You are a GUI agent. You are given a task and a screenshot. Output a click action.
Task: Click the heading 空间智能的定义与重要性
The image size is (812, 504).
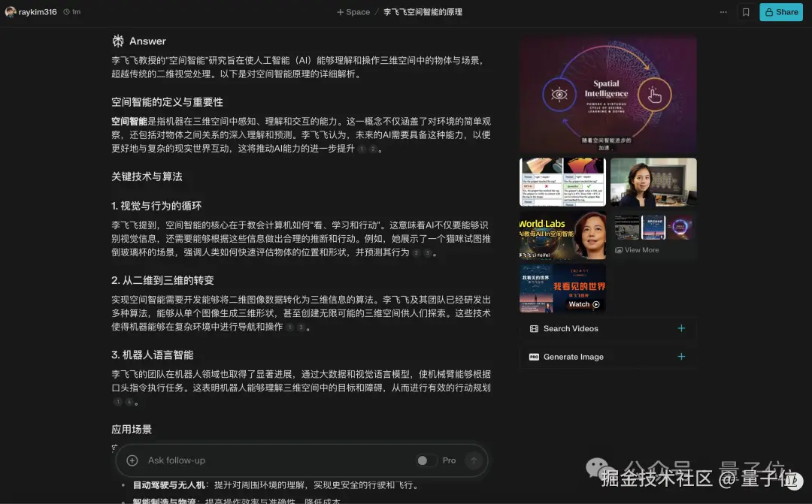click(167, 102)
